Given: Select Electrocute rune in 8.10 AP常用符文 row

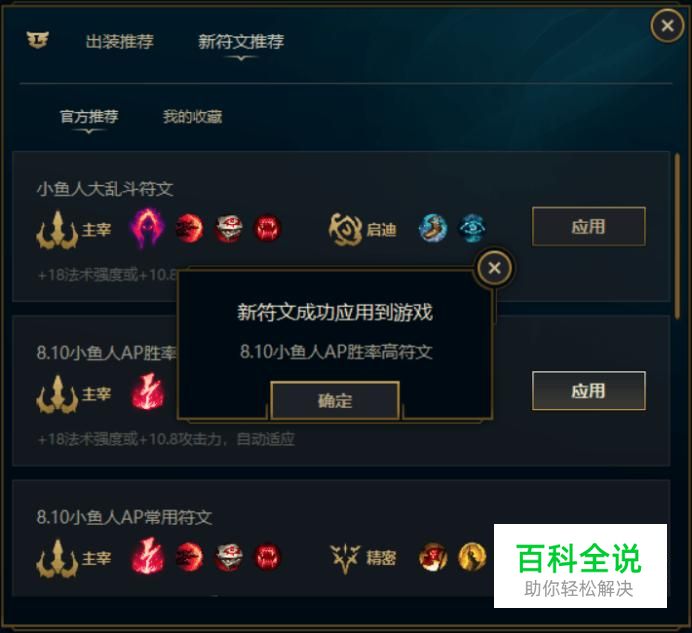Looking at the screenshot, I should 148,556.
